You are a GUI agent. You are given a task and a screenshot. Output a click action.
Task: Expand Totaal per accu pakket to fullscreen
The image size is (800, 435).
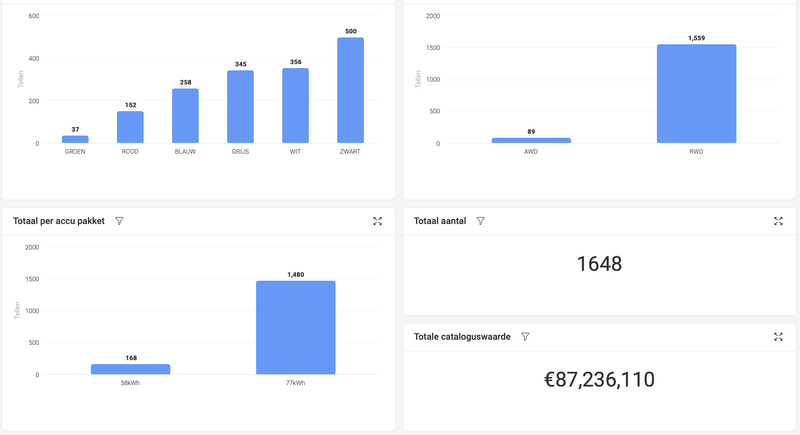[x=377, y=221]
